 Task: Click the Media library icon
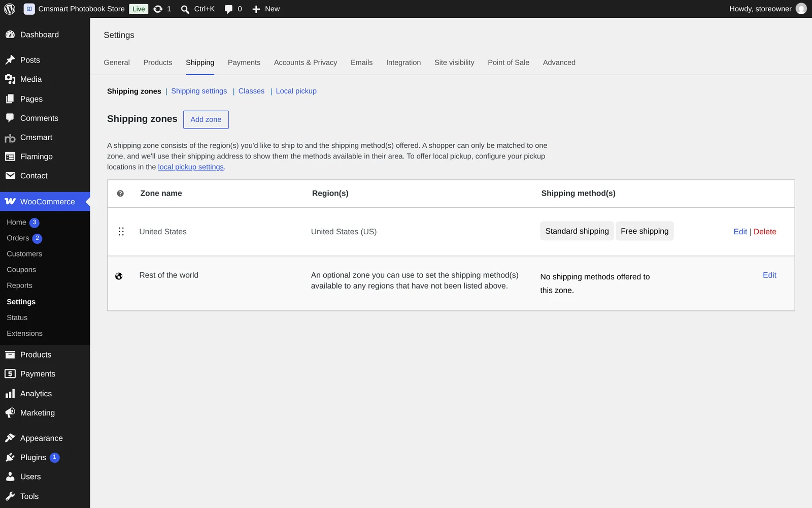[x=10, y=79]
